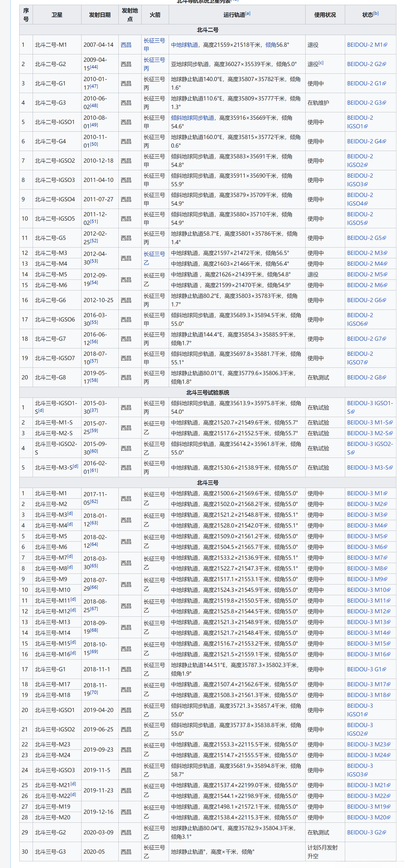
Task: Open reference [55] after the 2016-03-30 date
Action: click(x=94, y=322)
